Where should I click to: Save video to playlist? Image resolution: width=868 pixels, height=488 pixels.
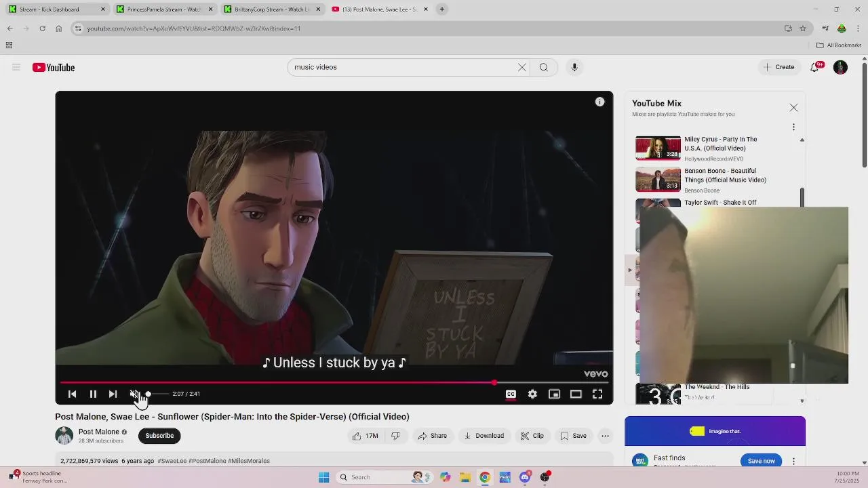tap(574, 436)
